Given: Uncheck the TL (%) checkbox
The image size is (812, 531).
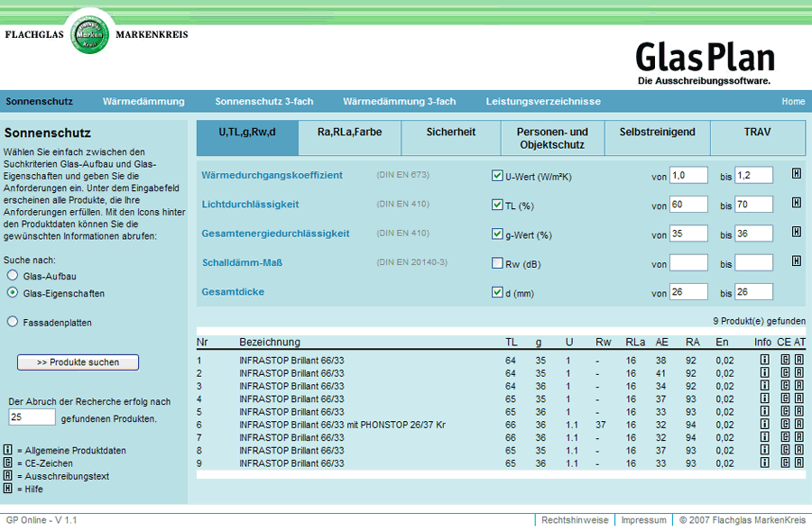Looking at the screenshot, I should pos(497,205).
